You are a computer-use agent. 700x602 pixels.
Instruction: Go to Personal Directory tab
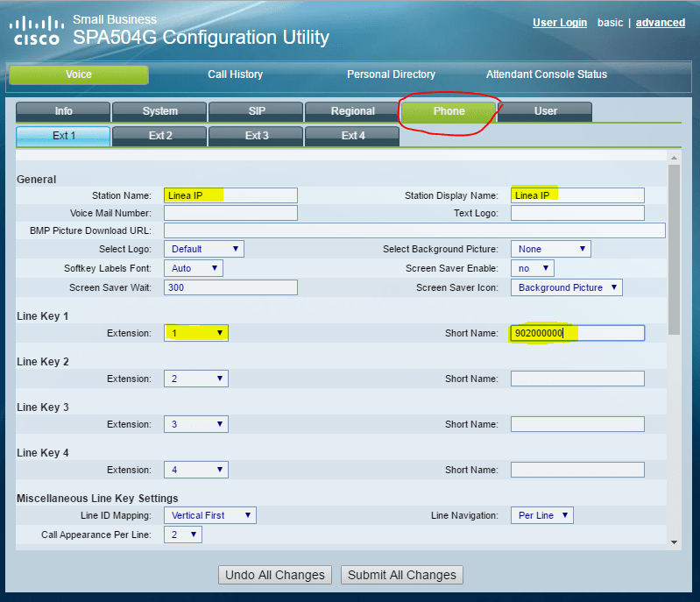391,74
